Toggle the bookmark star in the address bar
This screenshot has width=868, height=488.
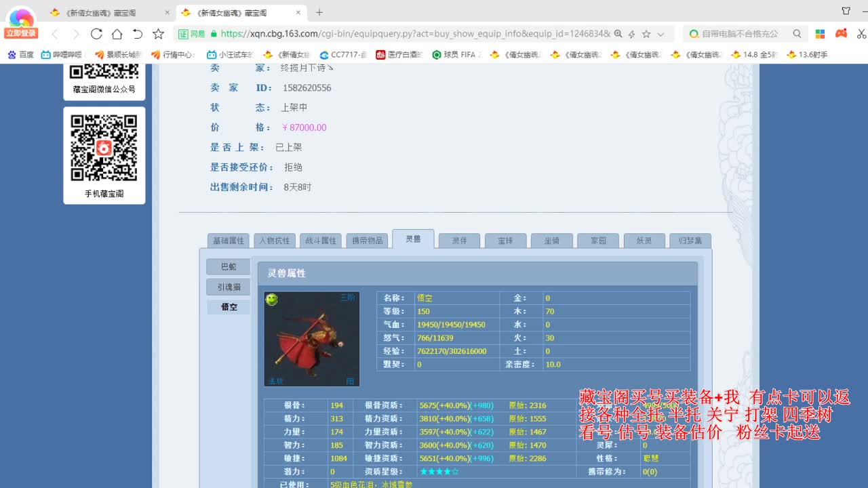(x=646, y=33)
